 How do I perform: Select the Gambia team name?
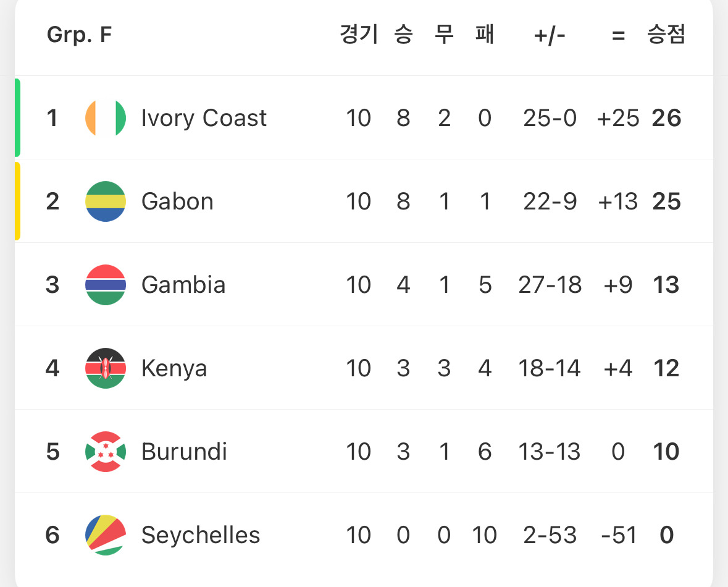pyautogui.click(x=183, y=285)
